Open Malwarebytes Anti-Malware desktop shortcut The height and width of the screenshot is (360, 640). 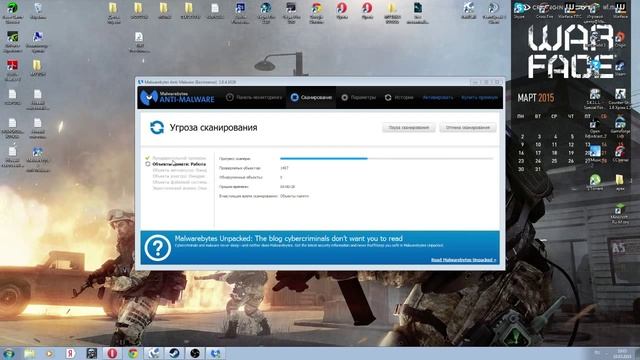click(38, 158)
